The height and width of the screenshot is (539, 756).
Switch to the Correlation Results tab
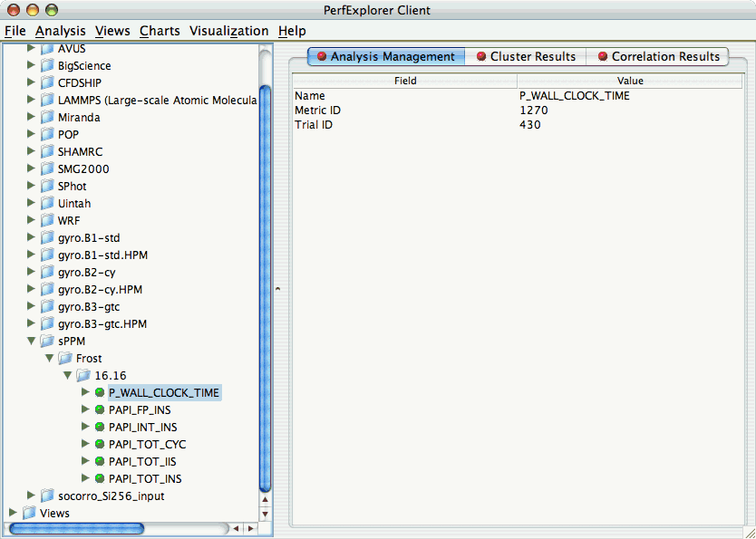tap(659, 56)
